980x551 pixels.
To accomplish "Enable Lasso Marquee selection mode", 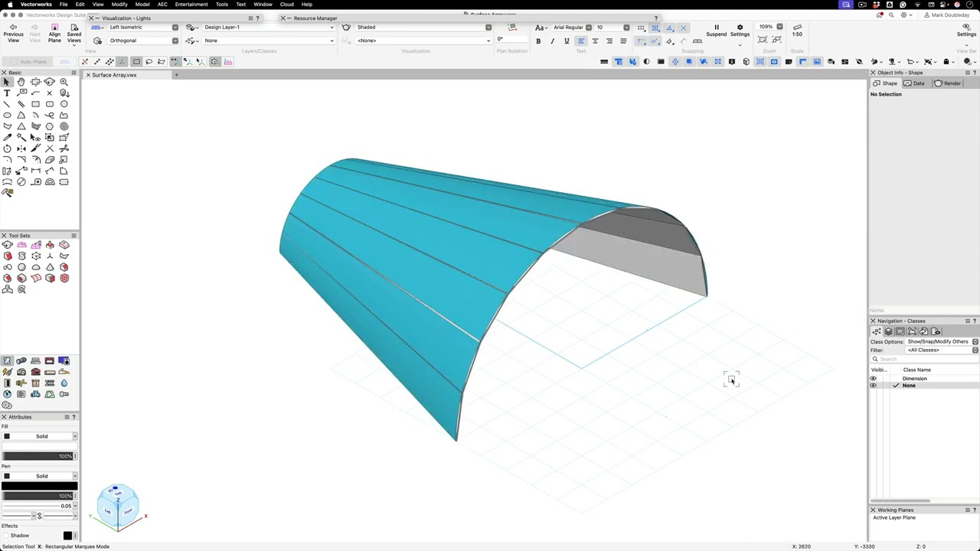I will (x=149, y=61).
